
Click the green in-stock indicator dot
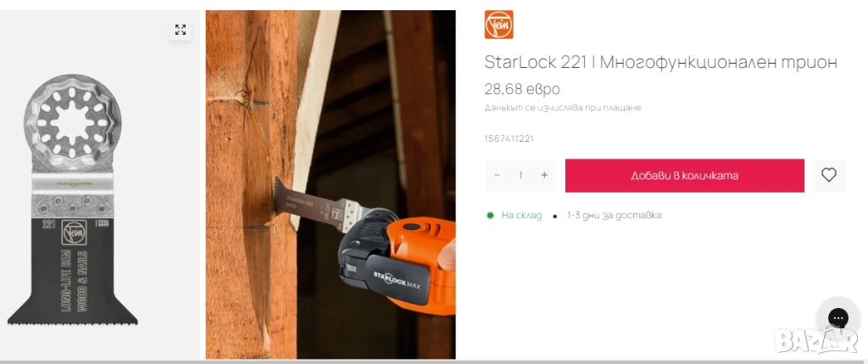pyautogui.click(x=490, y=216)
